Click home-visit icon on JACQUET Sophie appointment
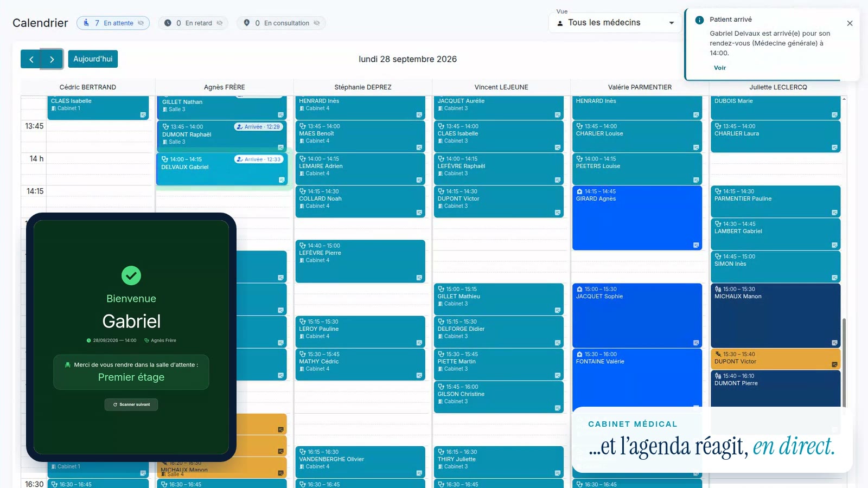The height and width of the screenshot is (488, 868). coord(579,289)
